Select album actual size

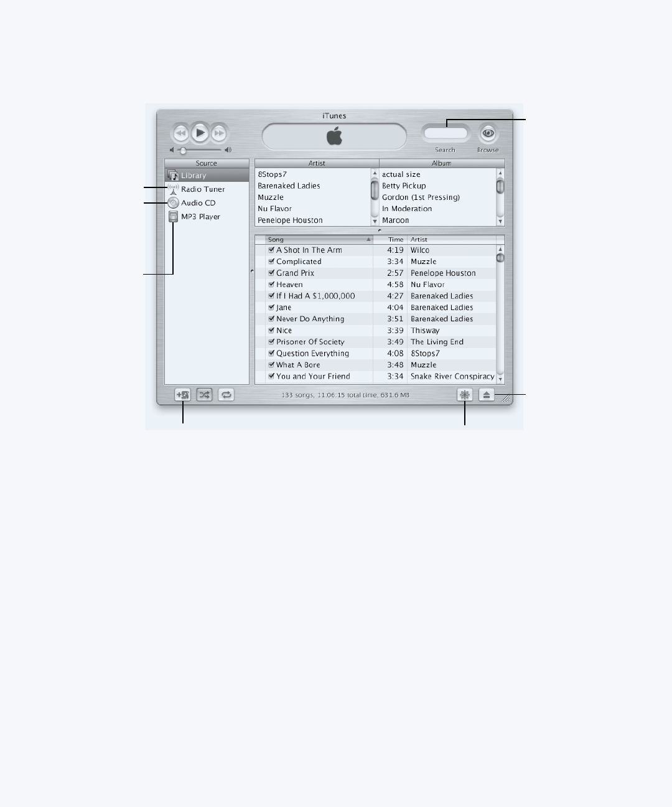point(438,174)
